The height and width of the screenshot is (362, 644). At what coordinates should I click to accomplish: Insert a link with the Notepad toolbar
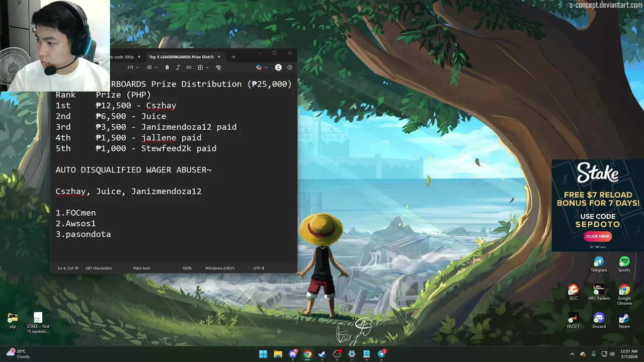(x=189, y=67)
